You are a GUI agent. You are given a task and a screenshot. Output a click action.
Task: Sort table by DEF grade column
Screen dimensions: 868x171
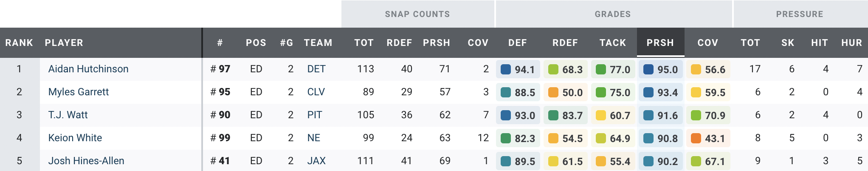517,43
